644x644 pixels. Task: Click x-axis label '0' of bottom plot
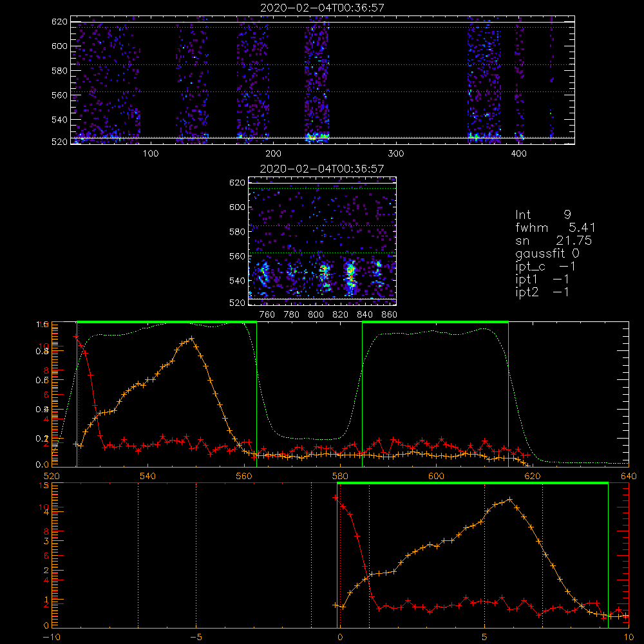[x=340, y=638]
